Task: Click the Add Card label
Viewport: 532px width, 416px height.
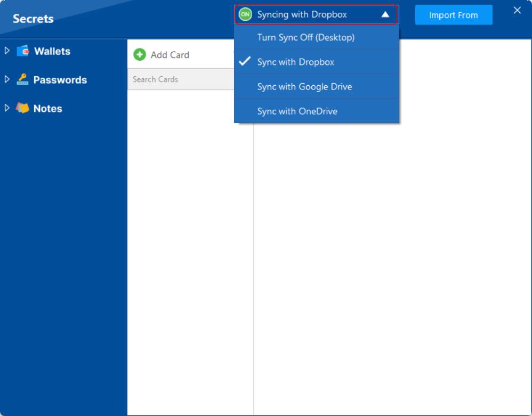Action: [170, 55]
